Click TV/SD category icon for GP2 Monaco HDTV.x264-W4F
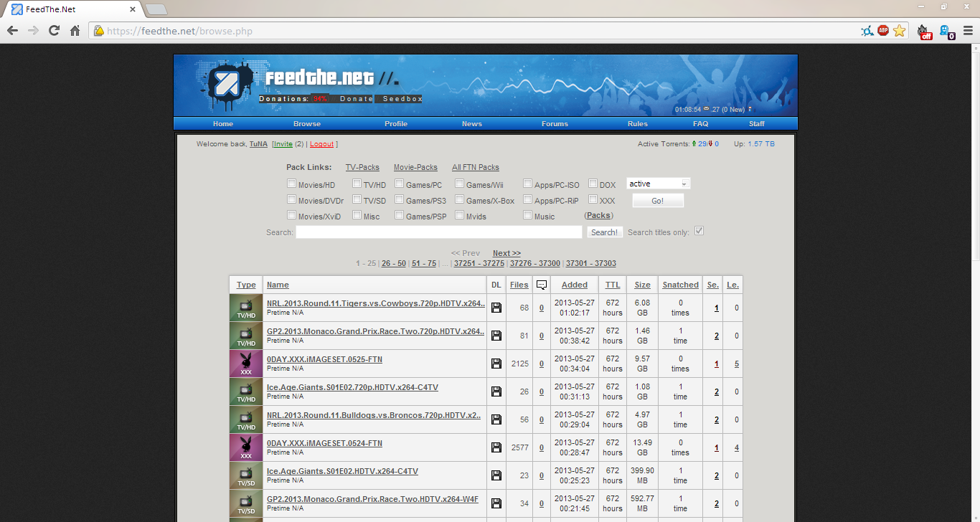 (246, 503)
